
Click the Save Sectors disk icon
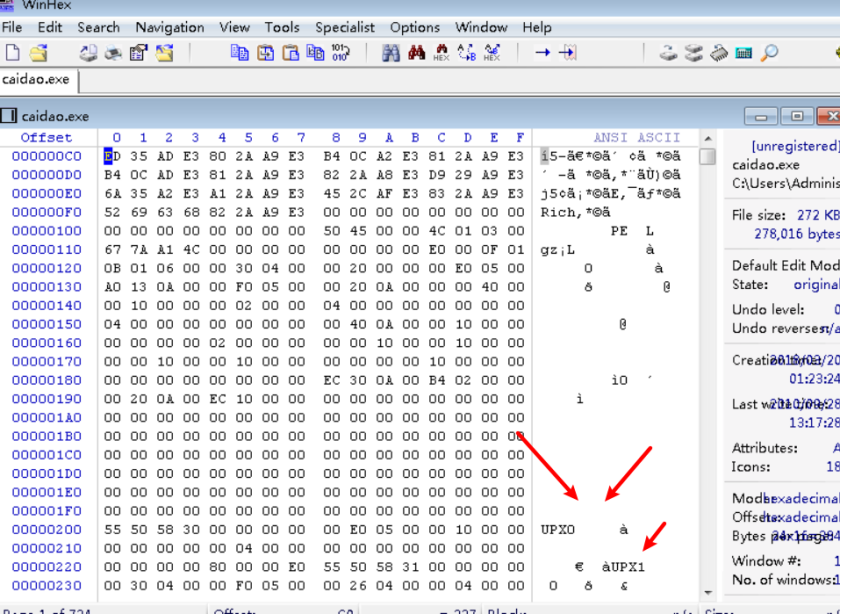point(88,53)
